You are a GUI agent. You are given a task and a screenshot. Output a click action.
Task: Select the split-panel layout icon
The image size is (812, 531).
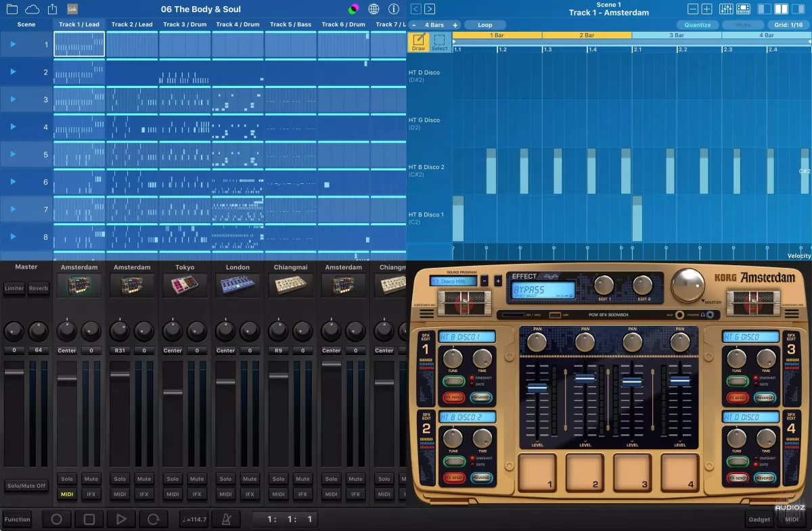(x=782, y=9)
